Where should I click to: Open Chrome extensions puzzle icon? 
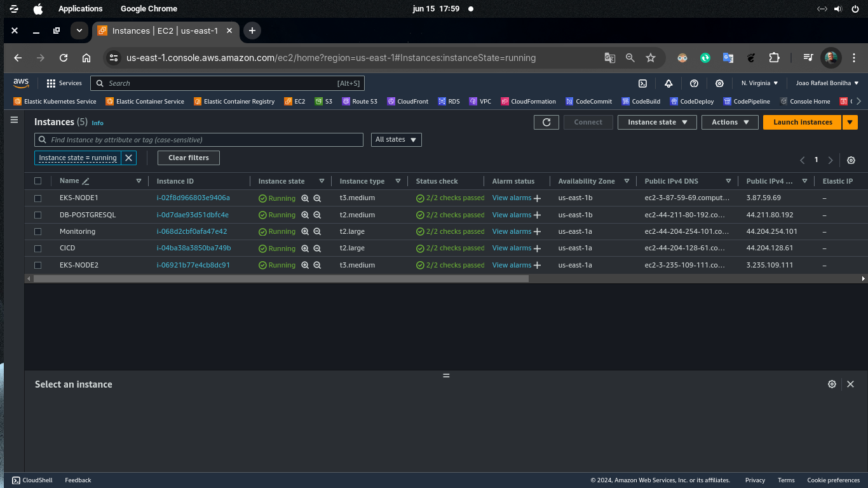pyautogui.click(x=774, y=58)
